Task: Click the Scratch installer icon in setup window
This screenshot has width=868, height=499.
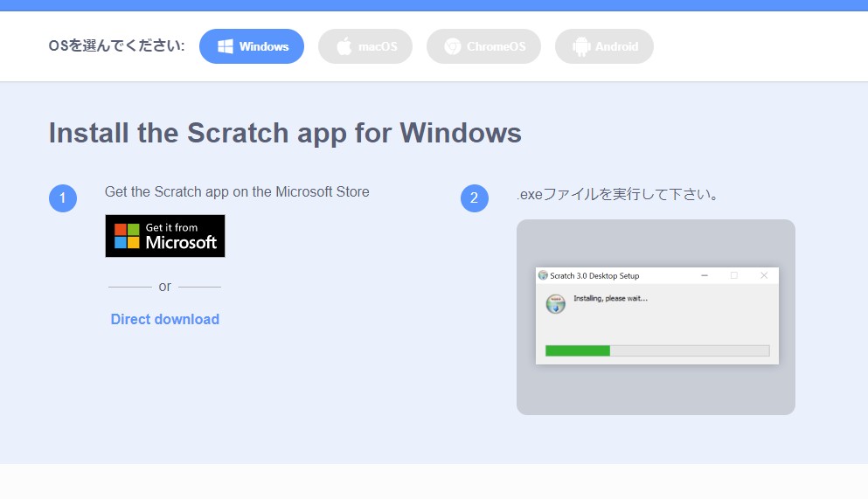Action: click(x=556, y=304)
